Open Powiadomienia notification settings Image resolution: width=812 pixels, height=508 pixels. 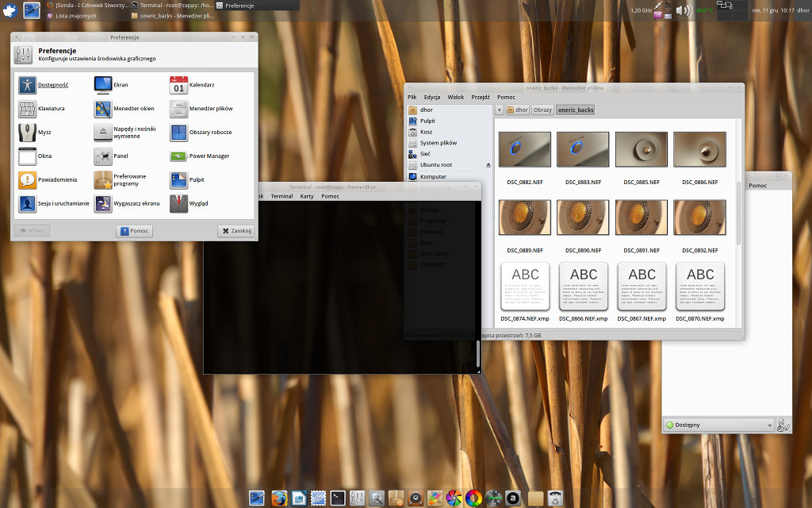coord(48,180)
